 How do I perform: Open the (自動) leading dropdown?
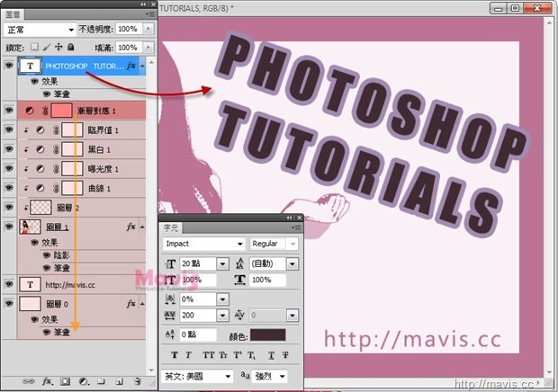[x=292, y=263]
